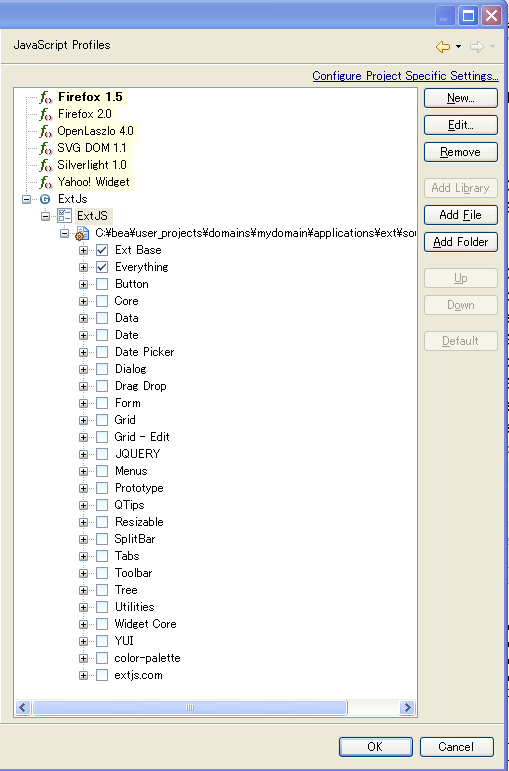Uncheck the Ext Base checkbox
Viewport: 509px width, 771px height.
(102, 250)
